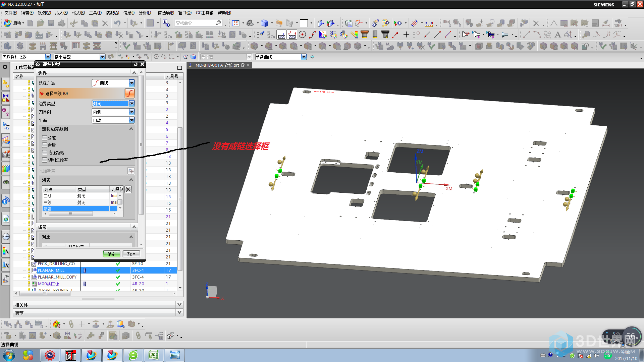This screenshot has width=644, height=362.
Task: Select the PLANAR_MILL operation row
Action: tap(95, 270)
